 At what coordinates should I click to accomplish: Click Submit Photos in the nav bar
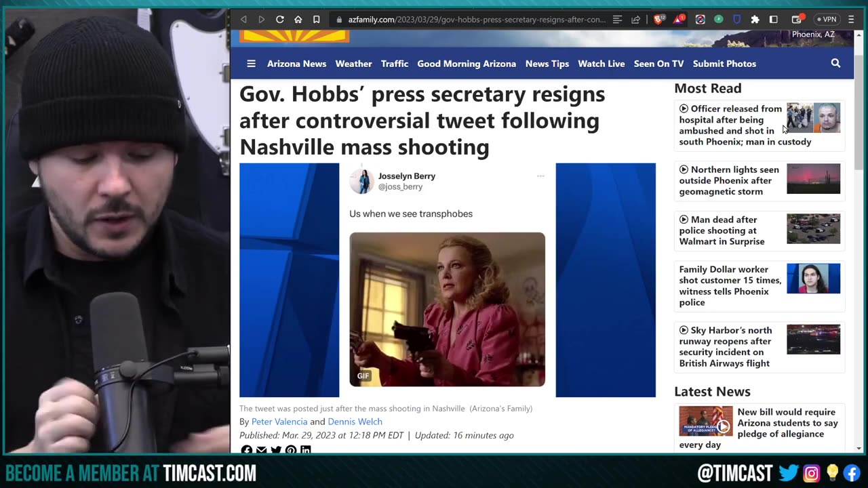point(724,64)
